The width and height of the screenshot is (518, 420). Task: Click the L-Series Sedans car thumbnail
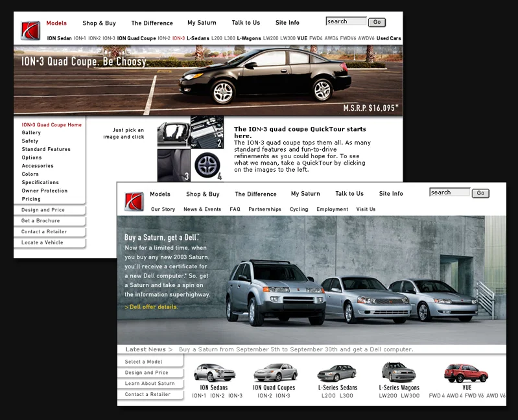tap(336, 373)
